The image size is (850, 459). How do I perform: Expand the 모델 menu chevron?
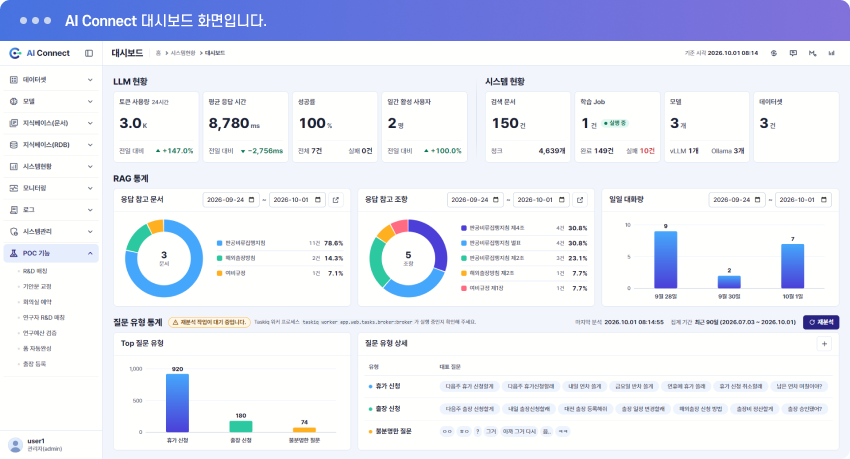coord(90,101)
